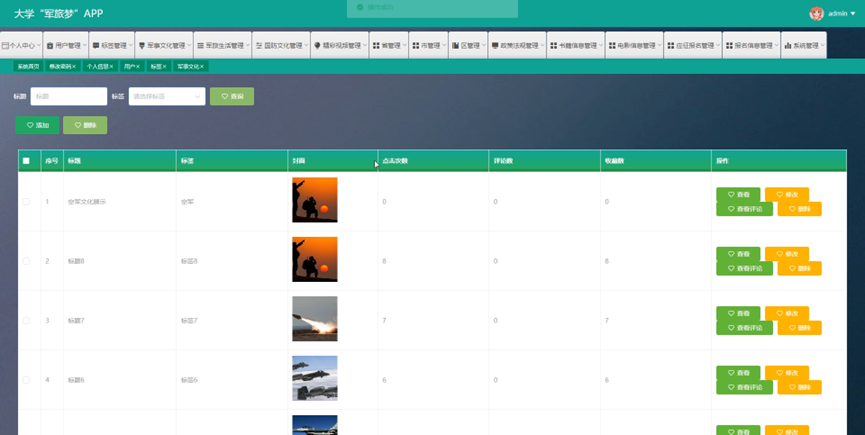The image size is (865, 435).
Task: Open the missile cover thumbnail of 标题7
Action: (x=315, y=319)
